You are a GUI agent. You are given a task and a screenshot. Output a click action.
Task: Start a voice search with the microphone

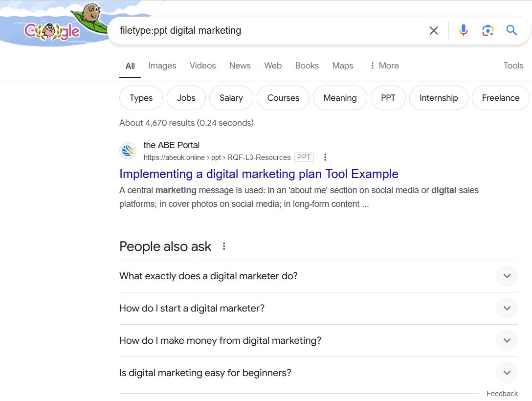tap(463, 30)
